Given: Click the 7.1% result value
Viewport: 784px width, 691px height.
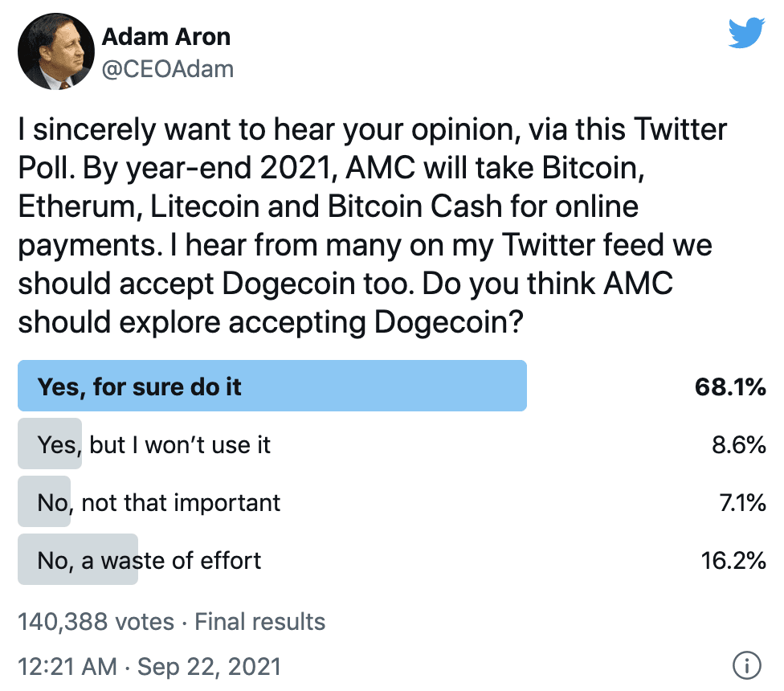Looking at the screenshot, I should point(742,502).
